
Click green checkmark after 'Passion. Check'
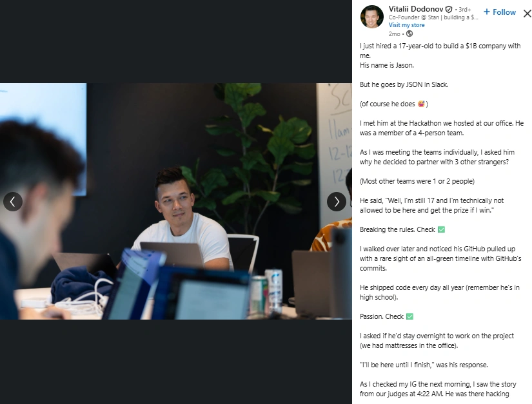(409, 316)
